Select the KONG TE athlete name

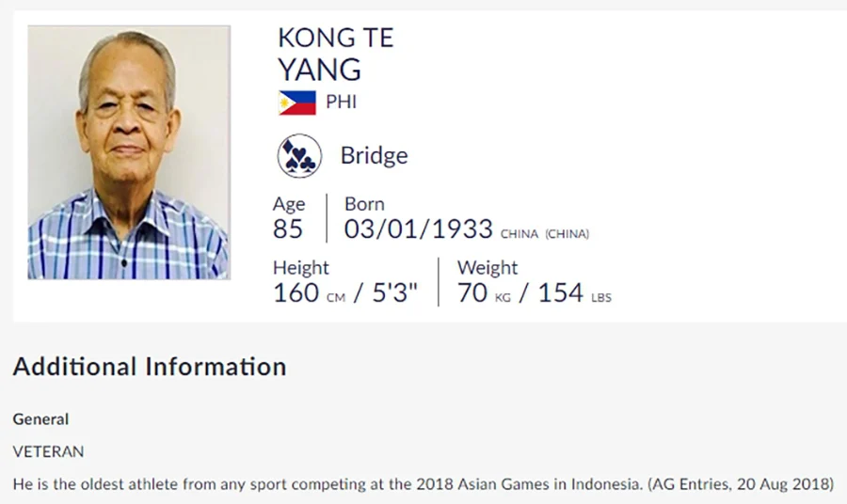(335, 38)
